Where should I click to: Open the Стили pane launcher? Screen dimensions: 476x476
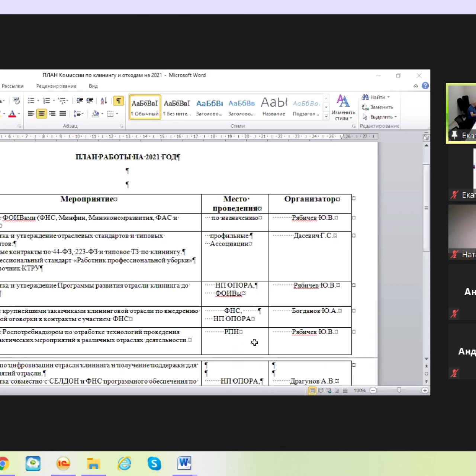[354, 126]
